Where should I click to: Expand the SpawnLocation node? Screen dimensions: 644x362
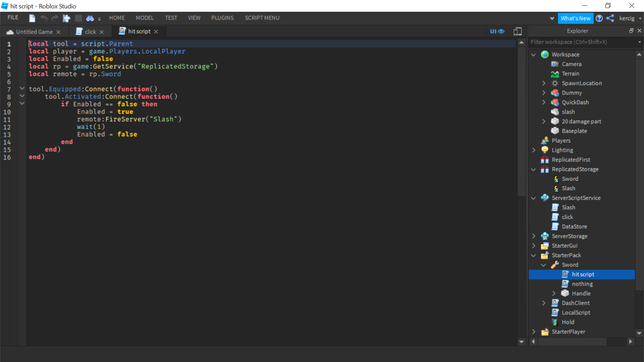[544, 83]
